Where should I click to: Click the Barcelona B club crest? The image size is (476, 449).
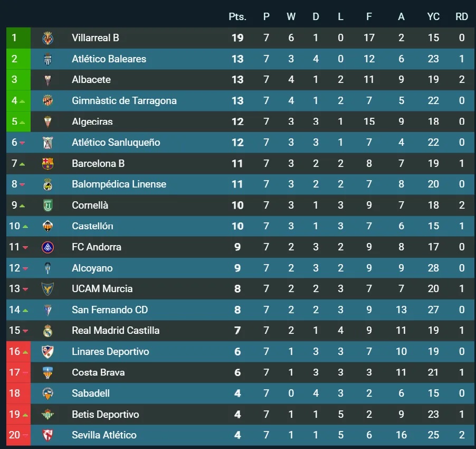[48, 164]
